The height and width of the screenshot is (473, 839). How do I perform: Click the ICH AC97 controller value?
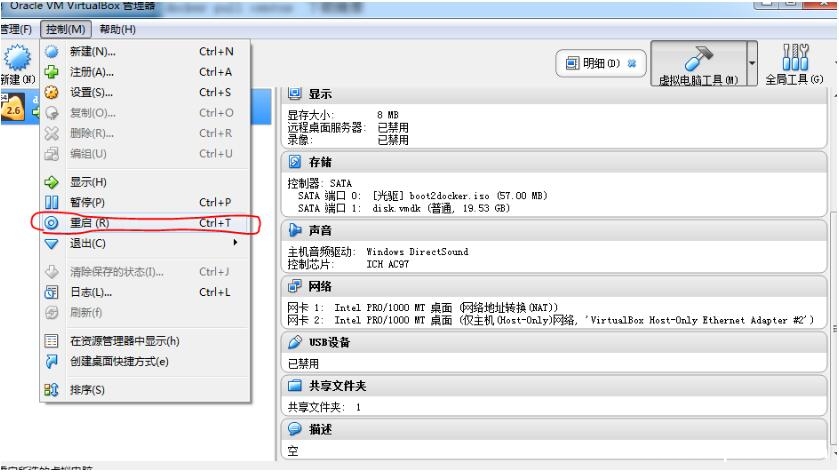tap(388, 264)
